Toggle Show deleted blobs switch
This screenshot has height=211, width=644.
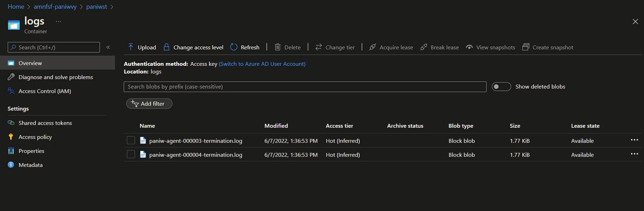click(x=501, y=87)
